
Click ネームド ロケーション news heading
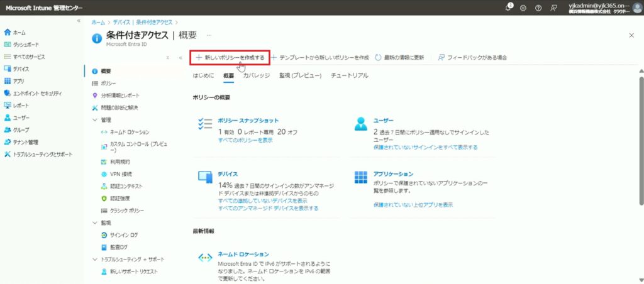click(x=243, y=254)
